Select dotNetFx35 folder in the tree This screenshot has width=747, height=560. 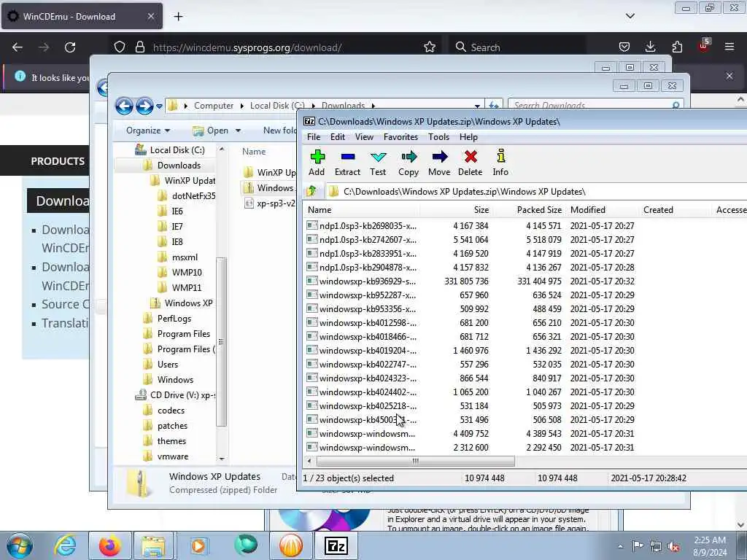(x=187, y=195)
